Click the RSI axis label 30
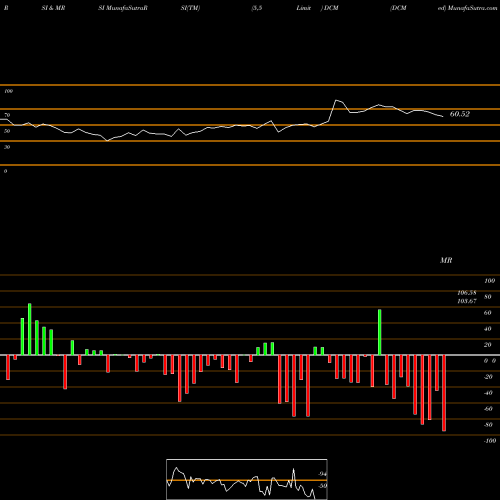Screen dimensions: 500x500 click(x=7, y=147)
